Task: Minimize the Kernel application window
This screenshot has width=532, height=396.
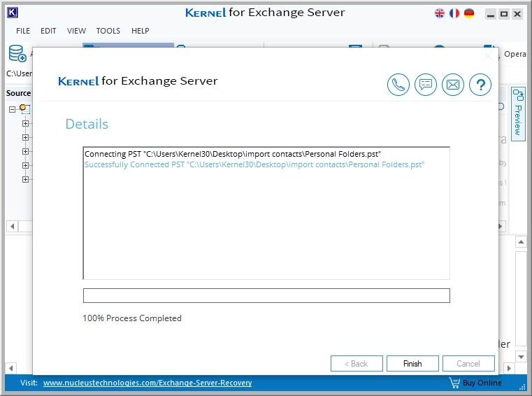Action: [491, 14]
